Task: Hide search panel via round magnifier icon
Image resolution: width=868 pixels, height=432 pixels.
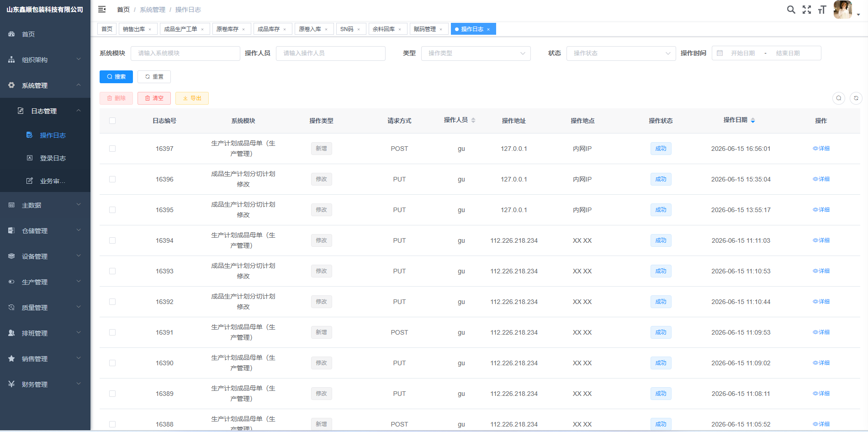Action: [x=839, y=98]
